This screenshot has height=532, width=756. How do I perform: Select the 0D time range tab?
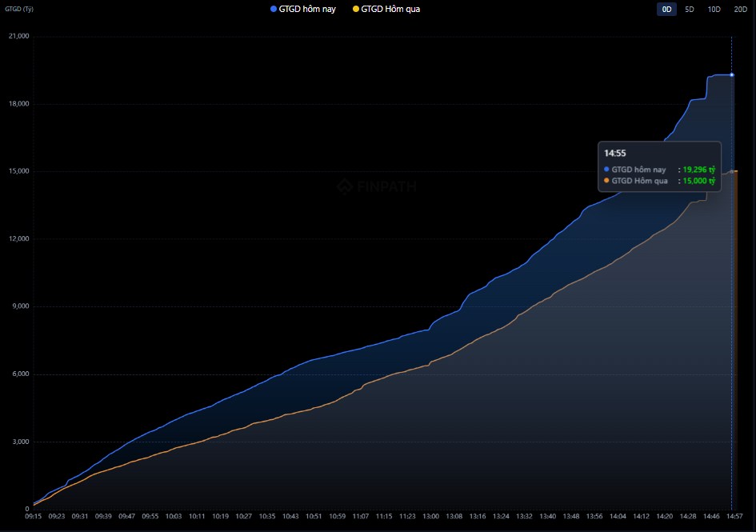point(666,9)
